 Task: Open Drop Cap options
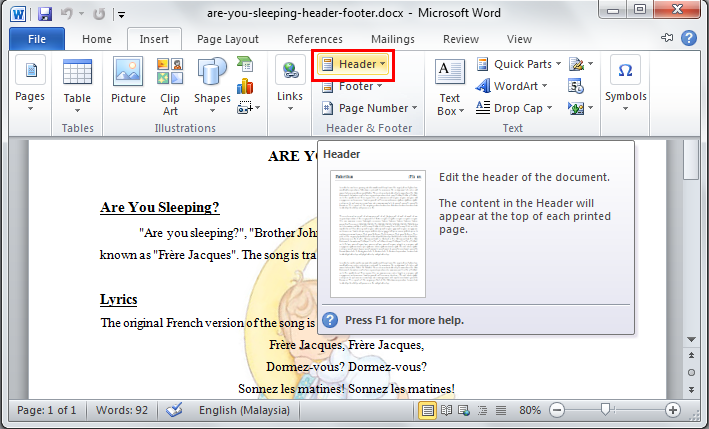click(514, 108)
